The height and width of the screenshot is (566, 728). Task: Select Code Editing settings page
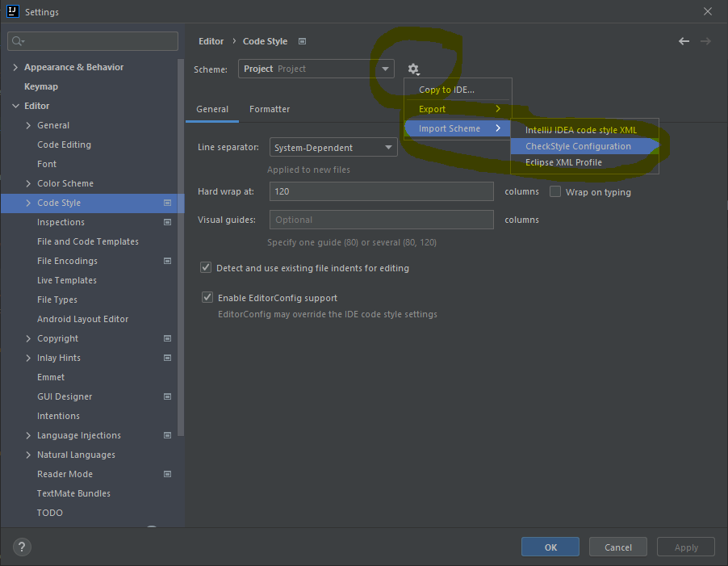pyautogui.click(x=64, y=145)
